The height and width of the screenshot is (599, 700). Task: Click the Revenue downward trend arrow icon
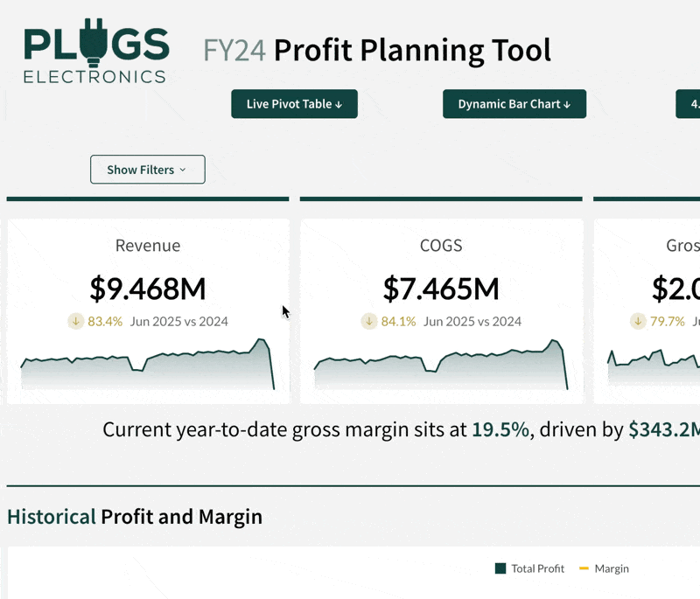76,321
